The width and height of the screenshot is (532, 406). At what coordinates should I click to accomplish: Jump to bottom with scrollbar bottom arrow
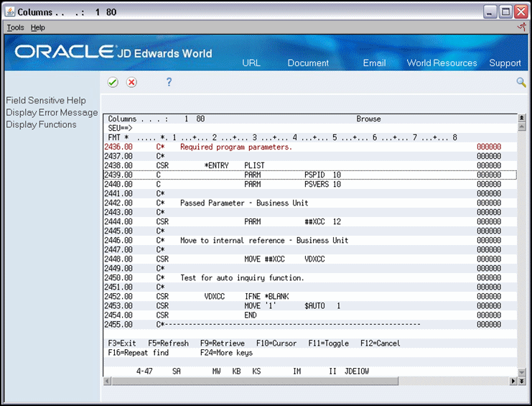point(522,382)
